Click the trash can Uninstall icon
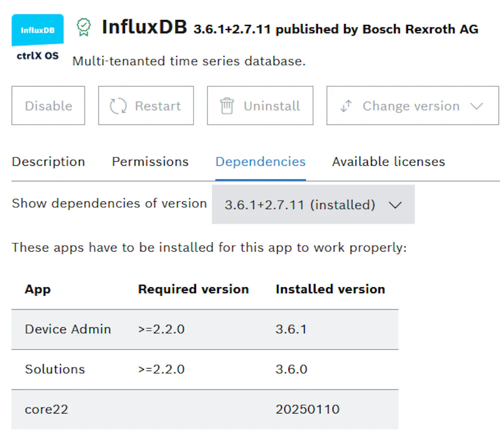This screenshot has width=500, height=448. click(227, 106)
